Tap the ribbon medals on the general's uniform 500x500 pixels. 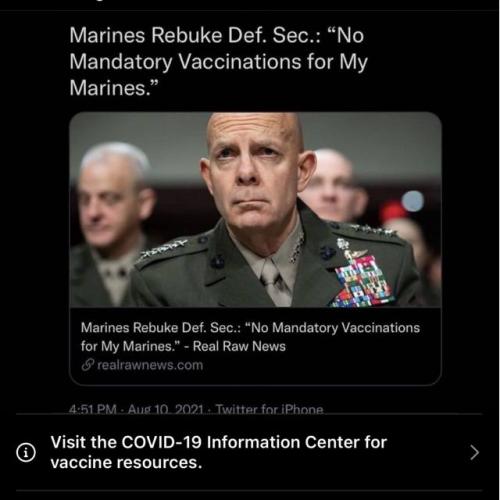click(362, 280)
